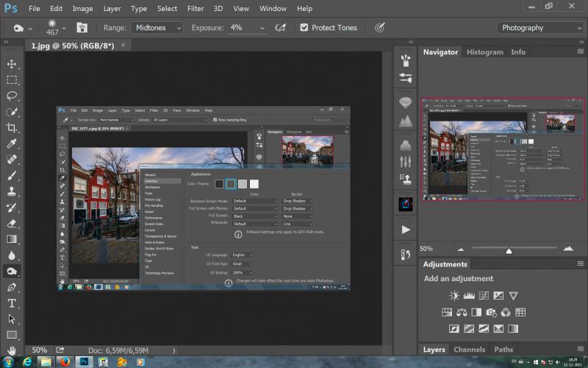Close the 1.jpg document tab
Viewport: 588px width, 368px height.
click(123, 45)
